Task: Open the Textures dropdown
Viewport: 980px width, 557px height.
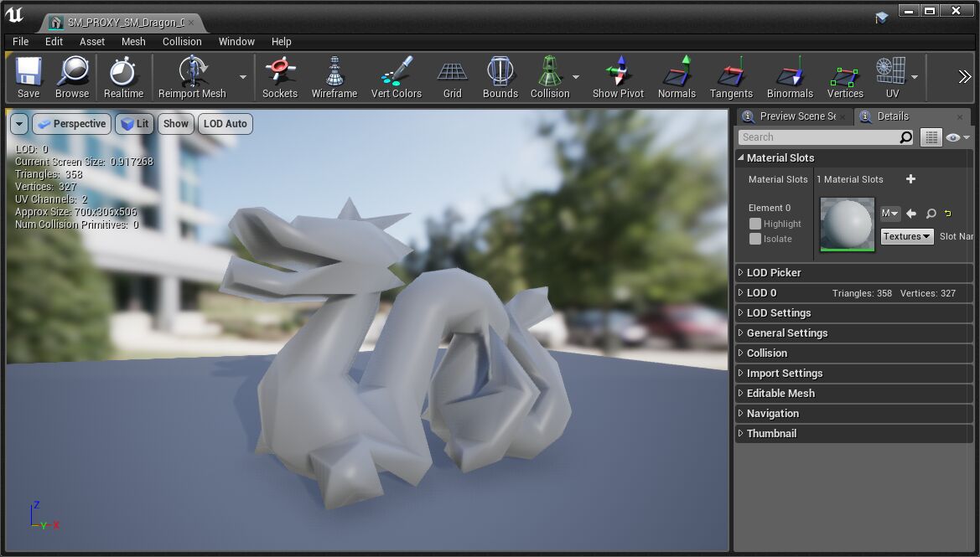Action: click(x=907, y=236)
